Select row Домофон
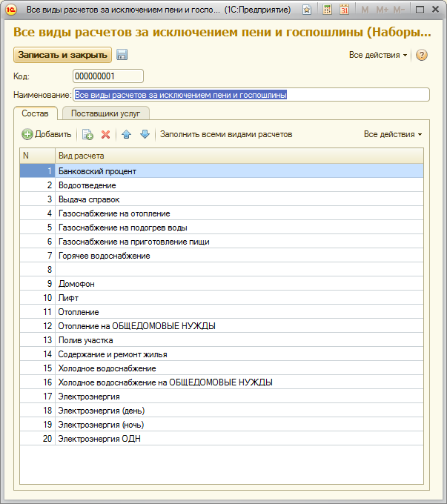The height and width of the screenshot is (504, 447). point(222,284)
